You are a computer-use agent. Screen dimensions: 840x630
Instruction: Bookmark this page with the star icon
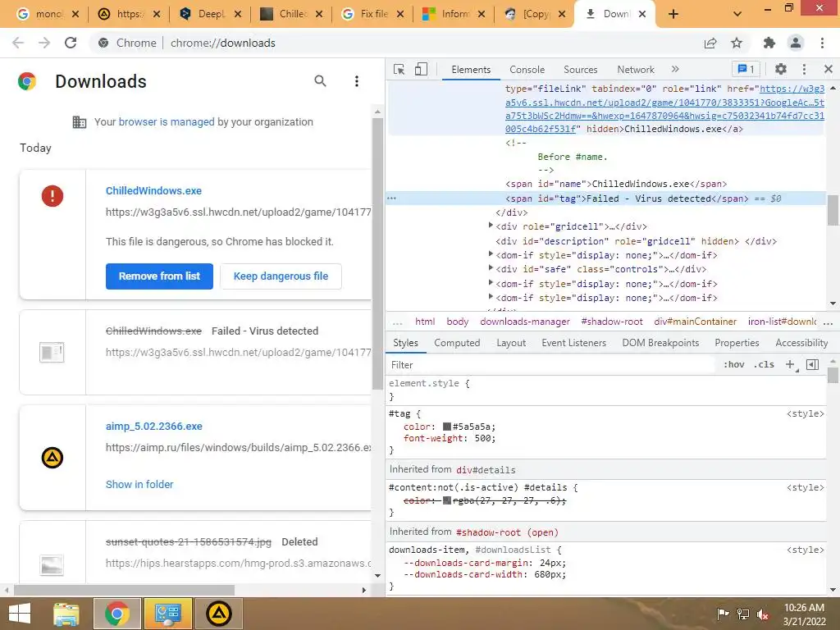pos(737,43)
